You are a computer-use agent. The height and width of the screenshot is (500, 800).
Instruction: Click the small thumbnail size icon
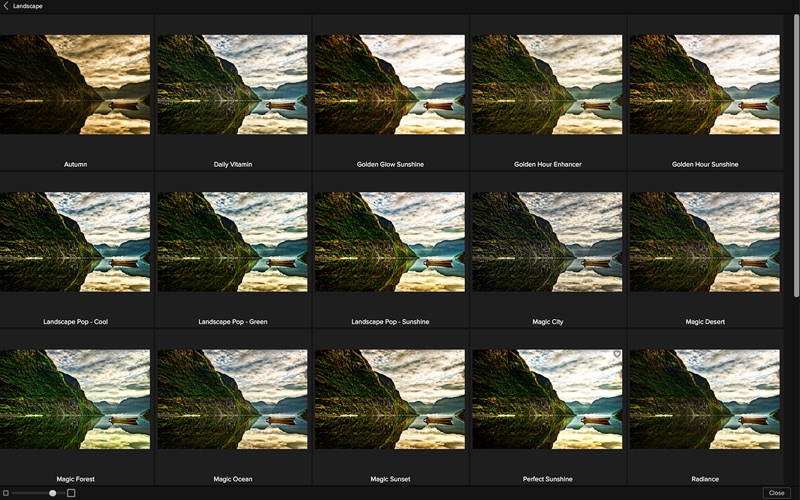click(x=6, y=493)
